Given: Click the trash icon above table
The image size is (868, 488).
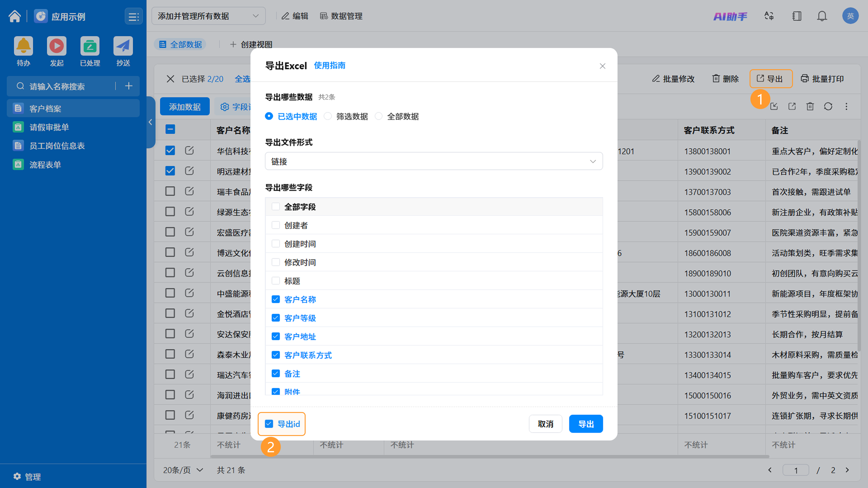Looking at the screenshot, I should 810,107.
